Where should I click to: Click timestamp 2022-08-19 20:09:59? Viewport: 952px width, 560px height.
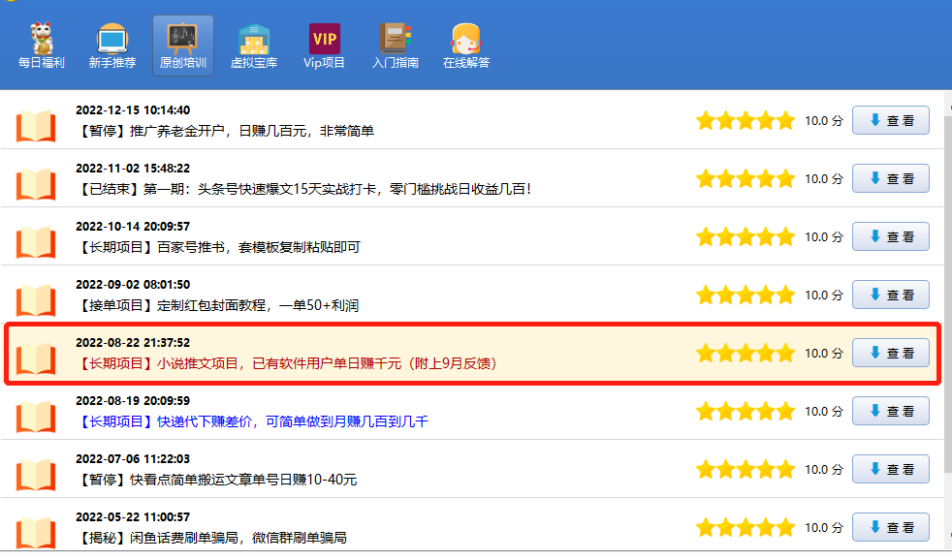click(133, 401)
